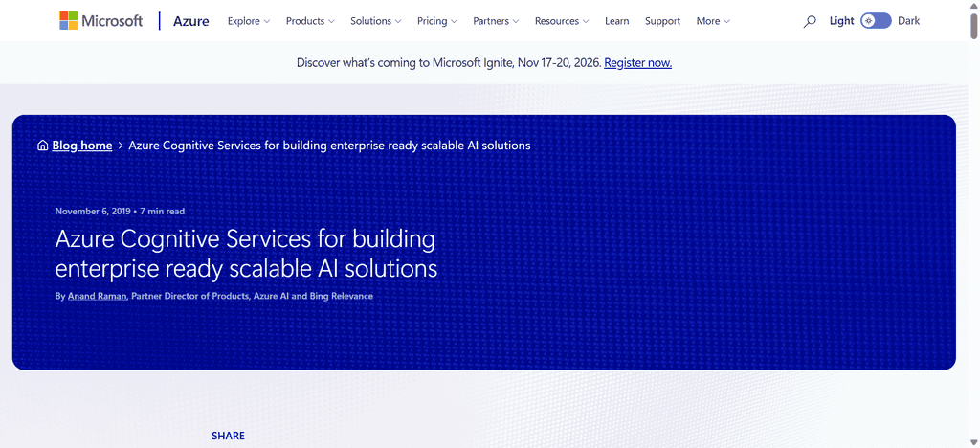Image resolution: width=980 pixels, height=448 pixels.
Task: Open the More dropdown
Action: tap(713, 21)
